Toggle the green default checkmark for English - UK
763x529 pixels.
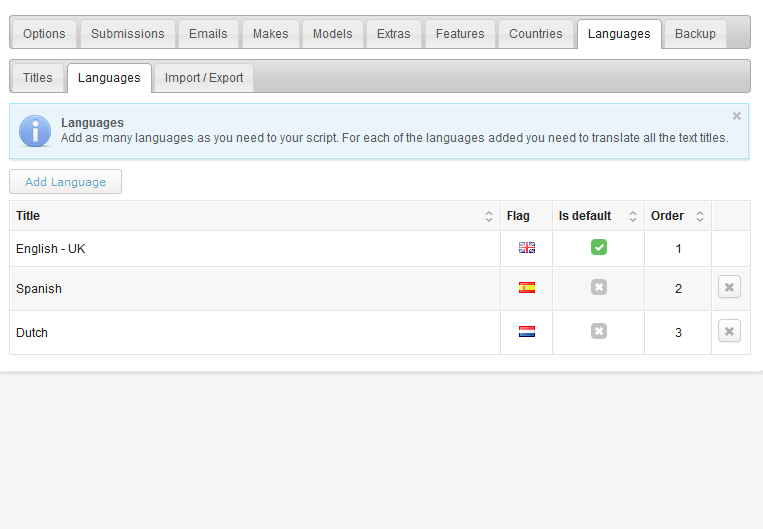[x=599, y=247]
